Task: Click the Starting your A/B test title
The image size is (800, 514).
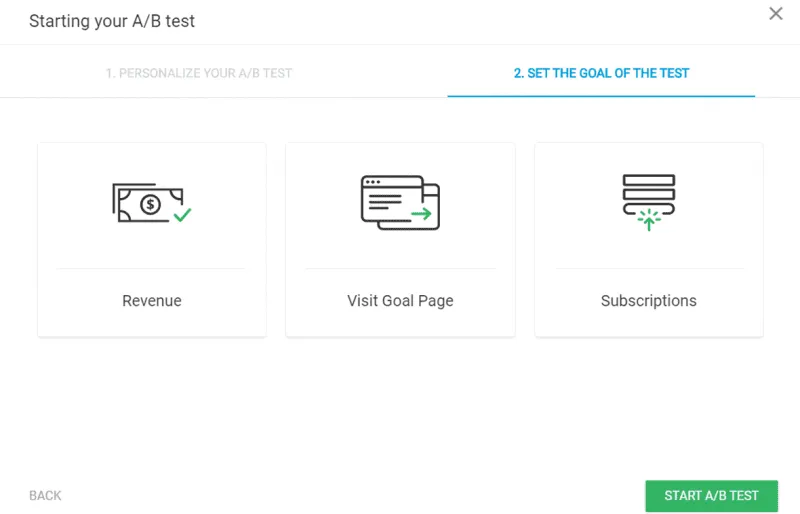Action: tap(112, 21)
